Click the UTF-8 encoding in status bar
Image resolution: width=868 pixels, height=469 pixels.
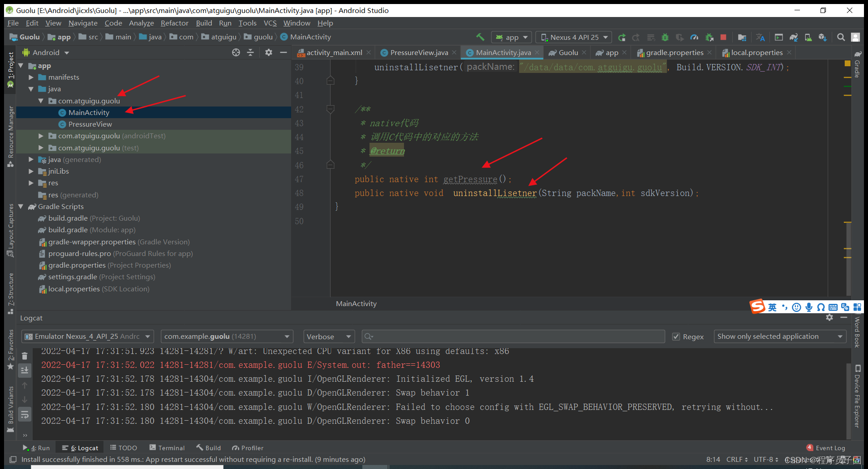click(766, 460)
